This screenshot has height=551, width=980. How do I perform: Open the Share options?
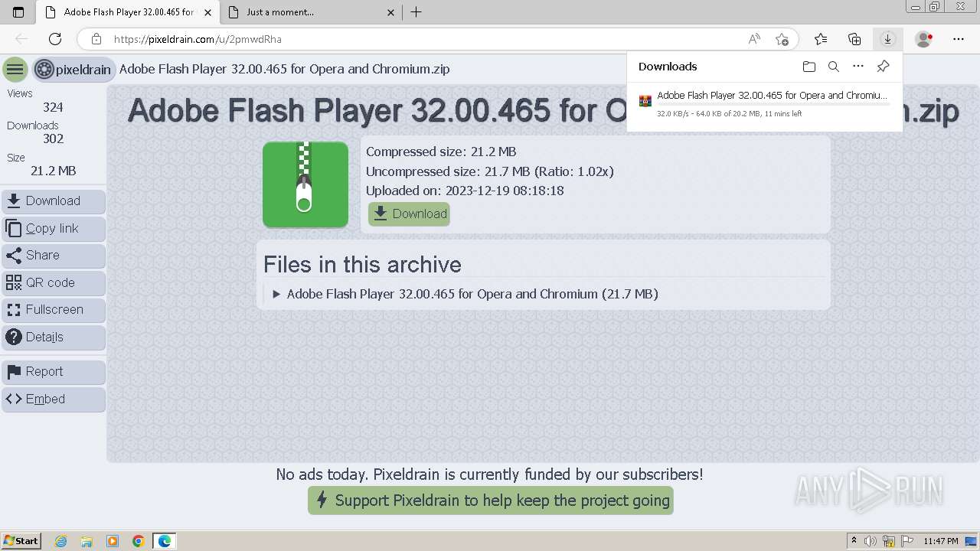[54, 256]
